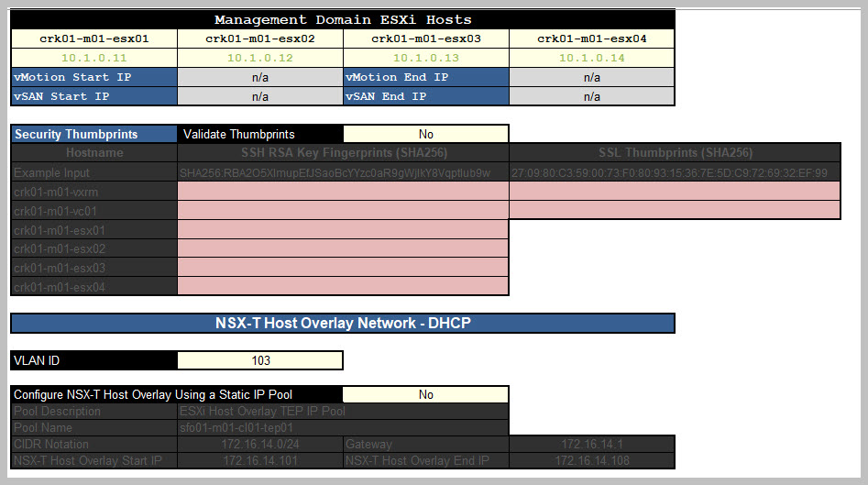
Task: Click SSH fingerprint cell for crk01-m01-vxrm
Action: pos(343,192)
